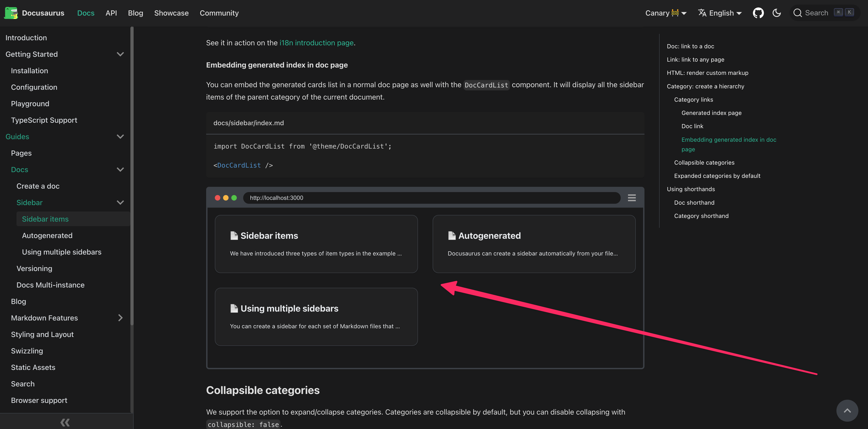Open the English language dropdown
This screenshot has width=868, height=429.
pos(720,13)
